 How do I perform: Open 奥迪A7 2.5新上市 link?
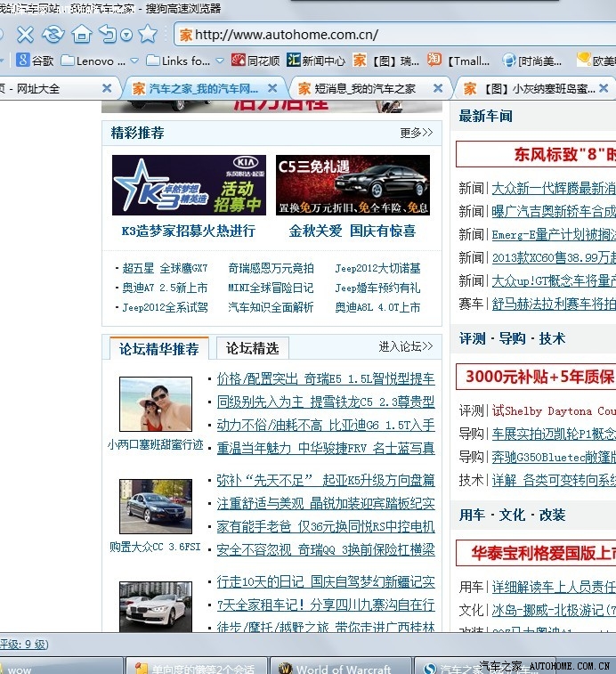pos(165,288)
